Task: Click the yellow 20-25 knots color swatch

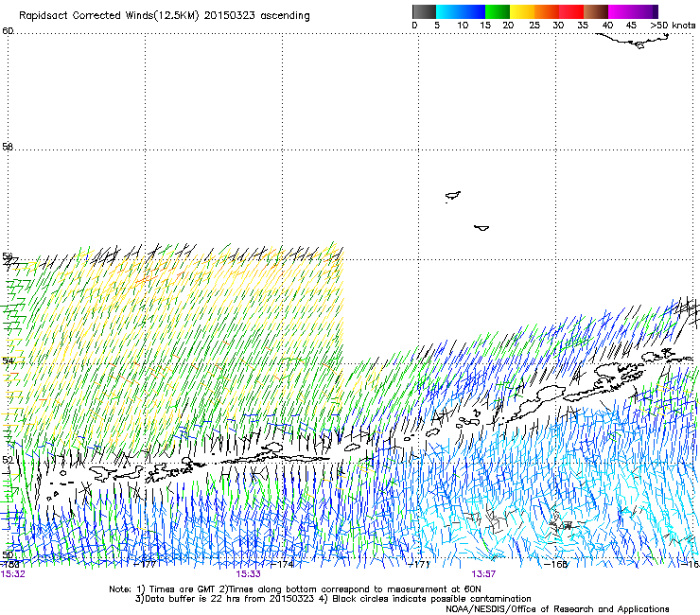Action: 522,11
